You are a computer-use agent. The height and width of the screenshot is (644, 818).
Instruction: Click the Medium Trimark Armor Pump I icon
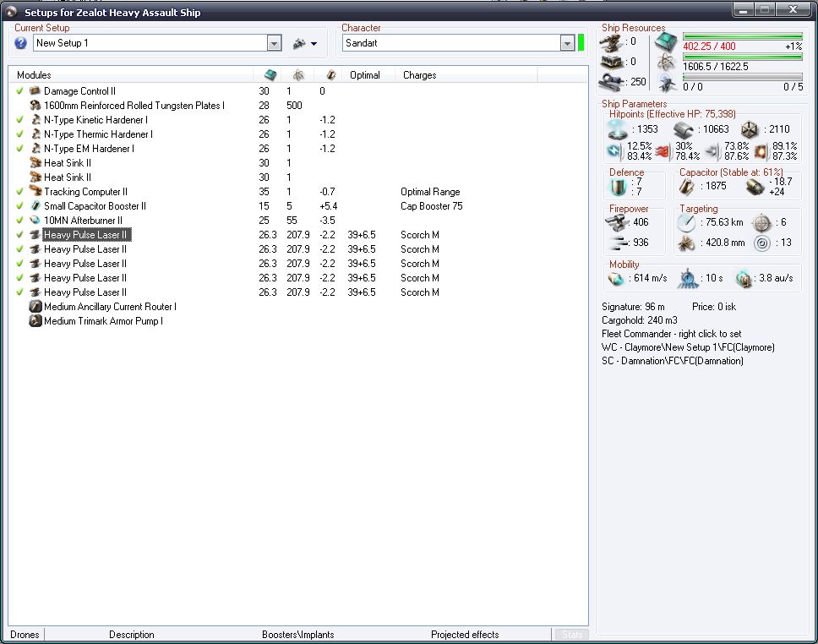(35, 321)
